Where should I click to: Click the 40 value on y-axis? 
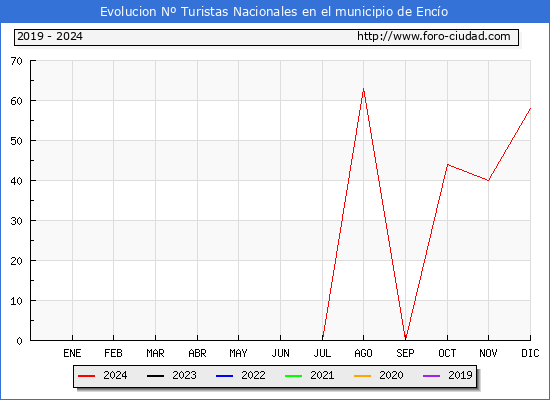coord(16,181)
